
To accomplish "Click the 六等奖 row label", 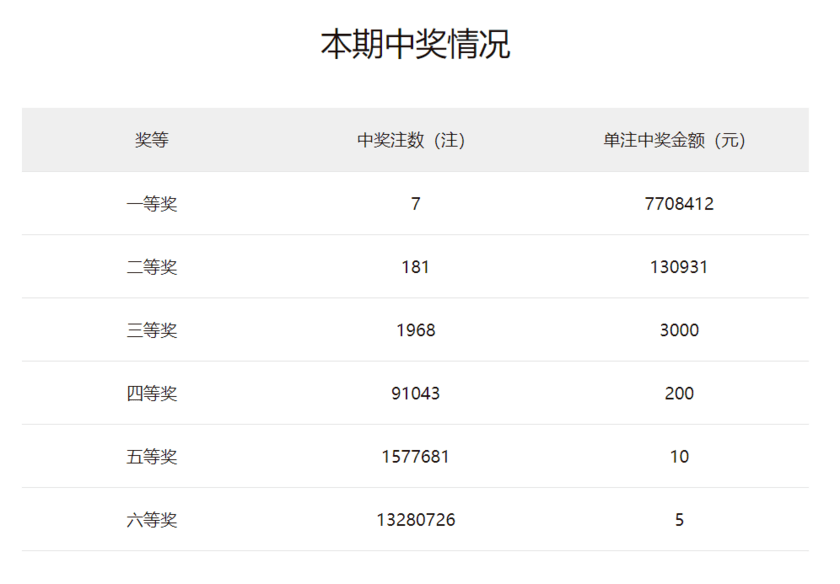I will [152, 520].
